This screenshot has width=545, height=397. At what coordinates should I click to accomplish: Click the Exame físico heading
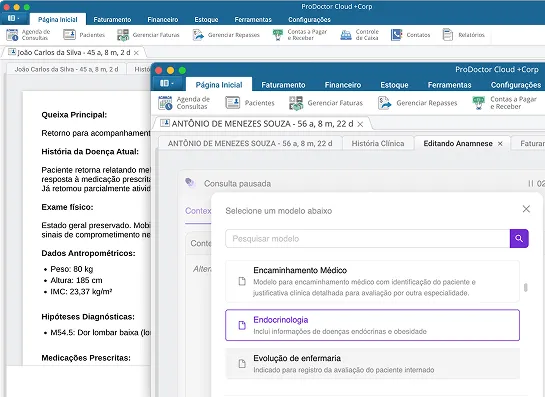[x=67, y=207]
